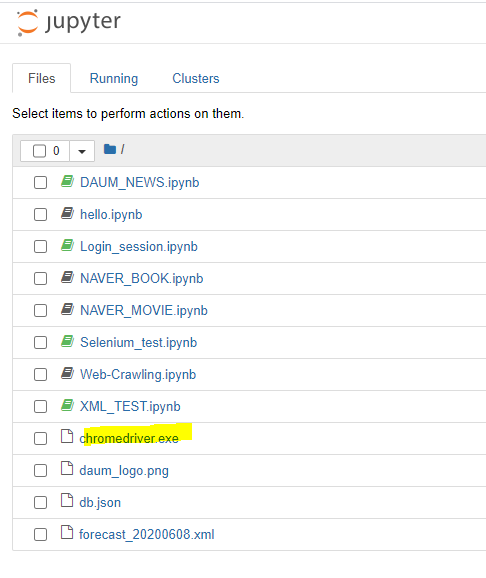This screenshot has height=578, width=486.
Task: Open XML_TEST.ipynb notebook link
Action: tap(130, 407)
